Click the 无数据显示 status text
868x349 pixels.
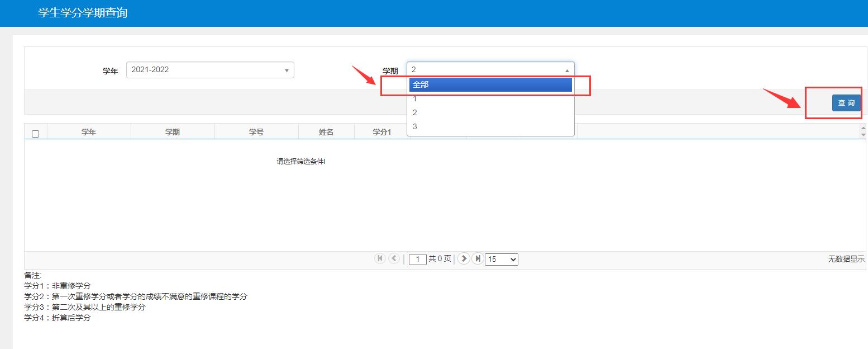click(846, 259)
